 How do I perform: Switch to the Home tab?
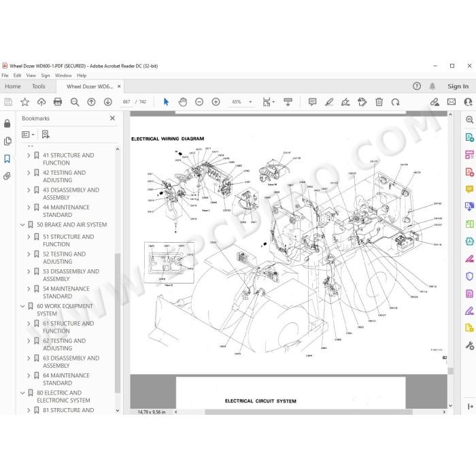[x=13, y=86]
